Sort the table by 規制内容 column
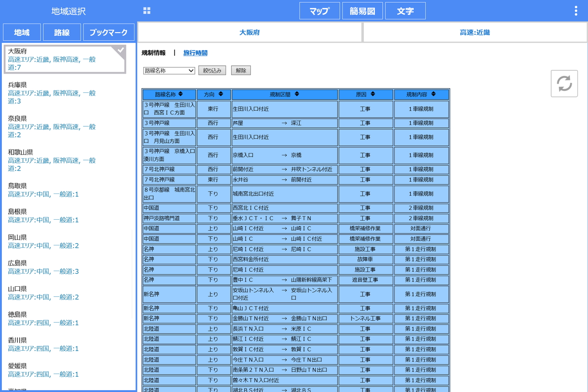This screenshot has height=392, width=588. tap(421, 94)
